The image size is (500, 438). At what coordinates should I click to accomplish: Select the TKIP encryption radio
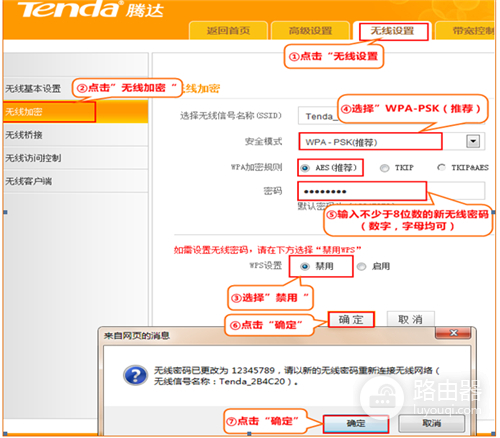(x=384, y=168)
